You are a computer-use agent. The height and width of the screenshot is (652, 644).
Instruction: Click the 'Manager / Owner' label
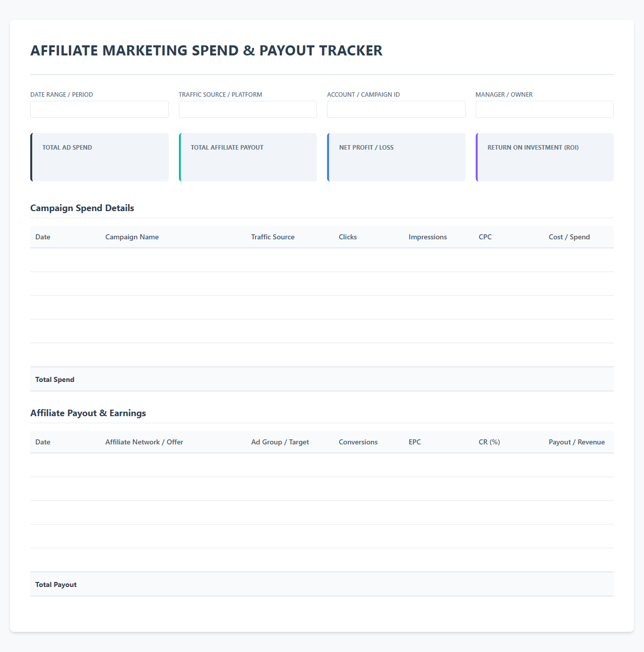pos(504,95)
